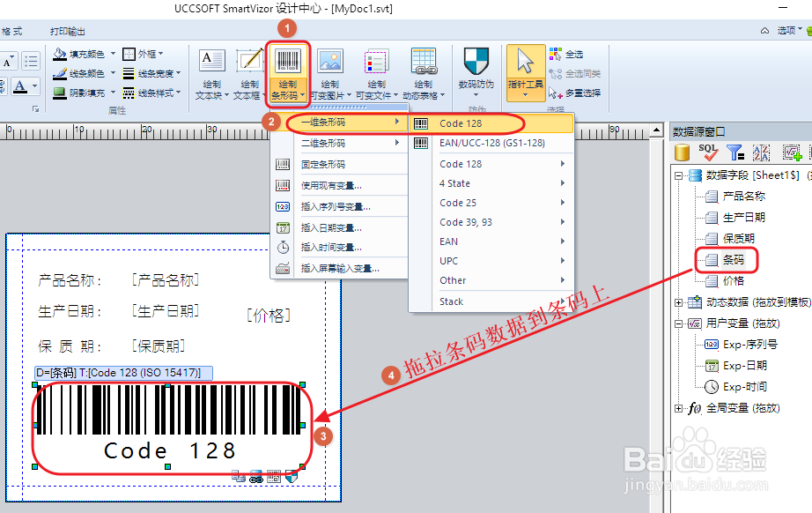Open the Line Style (线条样式) dropdown
Viewport: 812px width, 513px height.
(151, 93)
